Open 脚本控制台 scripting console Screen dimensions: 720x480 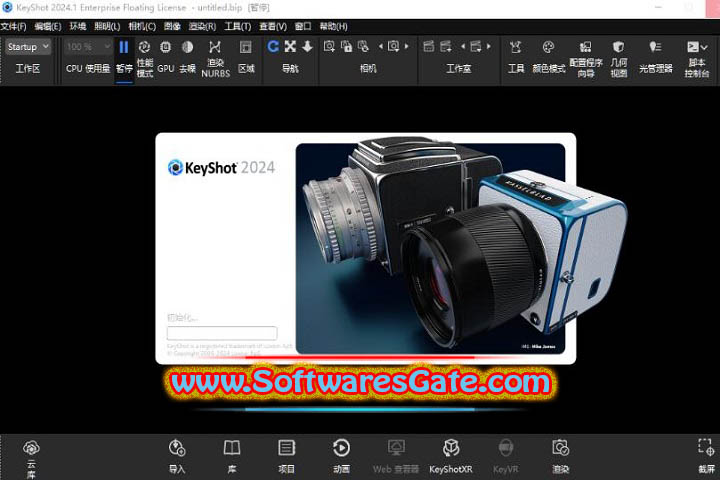coord(696,59)
